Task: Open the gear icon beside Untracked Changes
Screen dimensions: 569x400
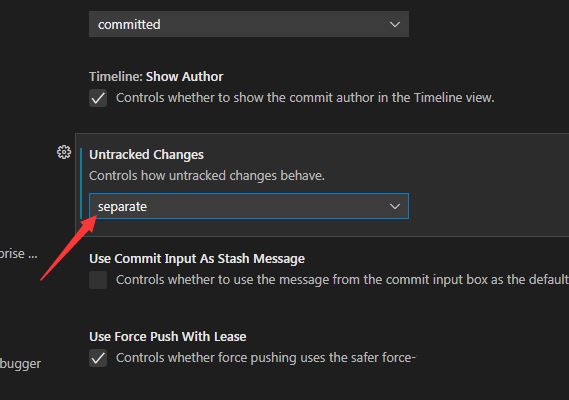Action: pyautogui.click(x=64, y=152)
